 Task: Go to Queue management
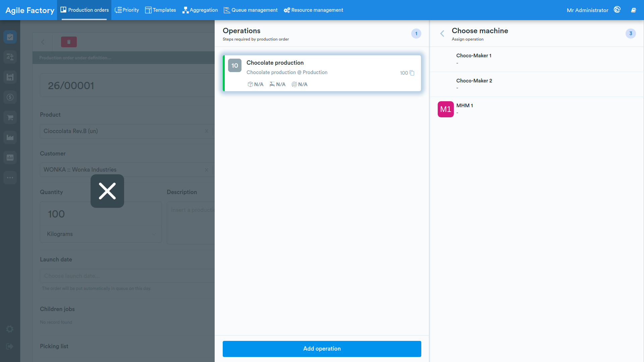click(x=251, y=10)
